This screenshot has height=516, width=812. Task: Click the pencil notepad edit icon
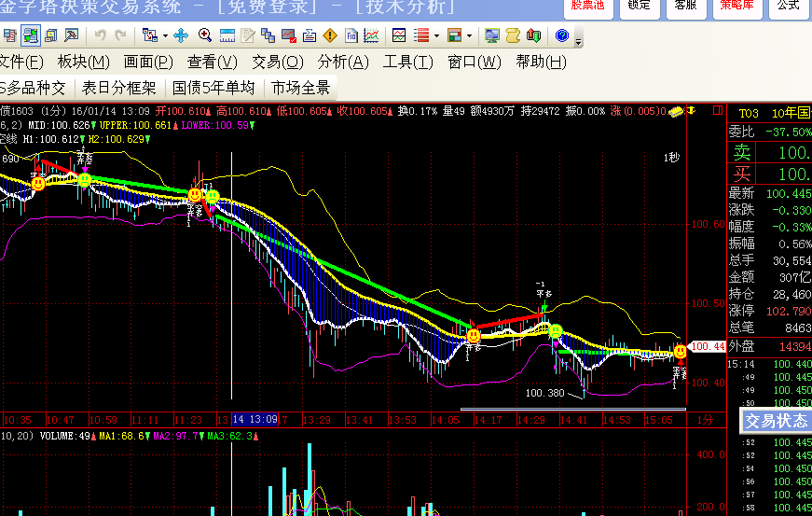(248, 35)
